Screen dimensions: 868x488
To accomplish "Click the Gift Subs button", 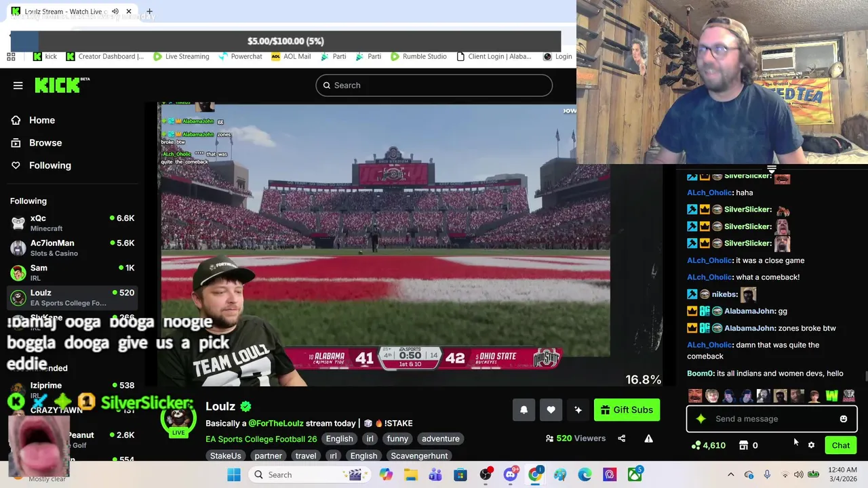I will pyautogui.click(x=627, y=410).
